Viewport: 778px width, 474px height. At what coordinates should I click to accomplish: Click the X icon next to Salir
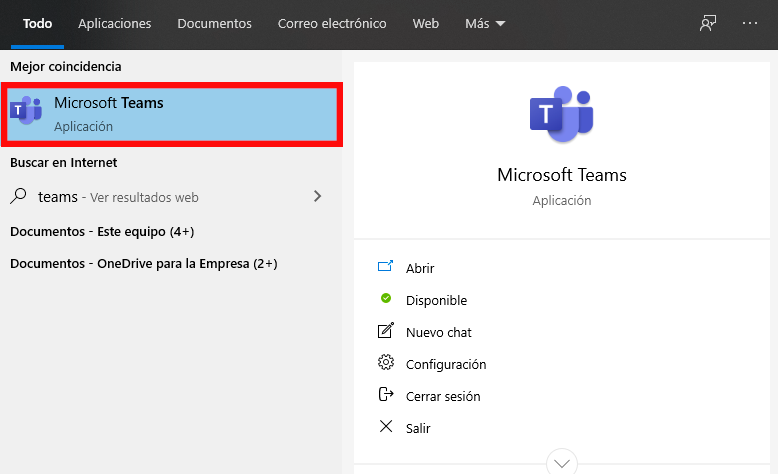(x=386, y=426)
